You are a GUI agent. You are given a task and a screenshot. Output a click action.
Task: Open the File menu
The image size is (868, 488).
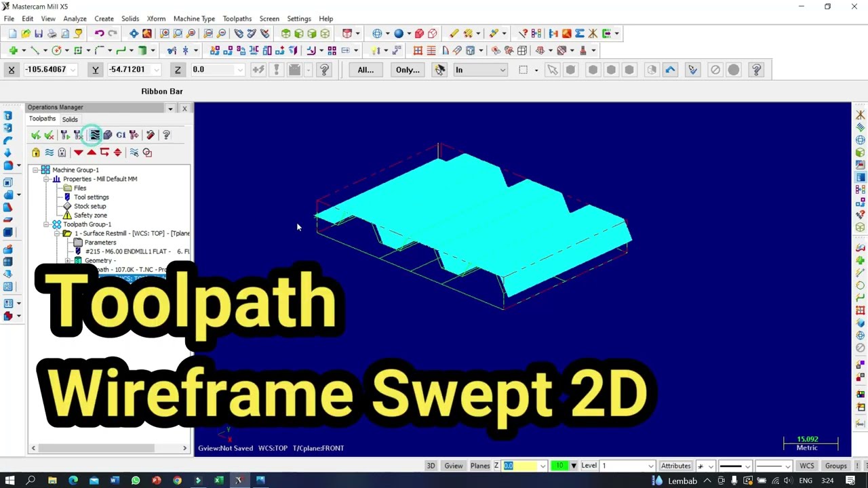[x=9, y=19]
